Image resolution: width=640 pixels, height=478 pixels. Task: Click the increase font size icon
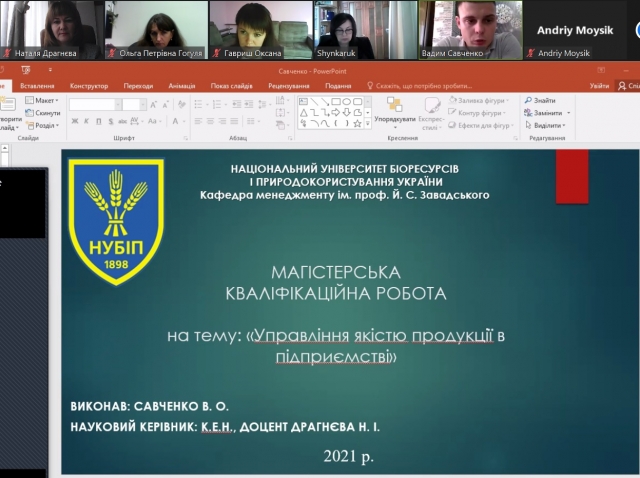(x=153, y=105)
